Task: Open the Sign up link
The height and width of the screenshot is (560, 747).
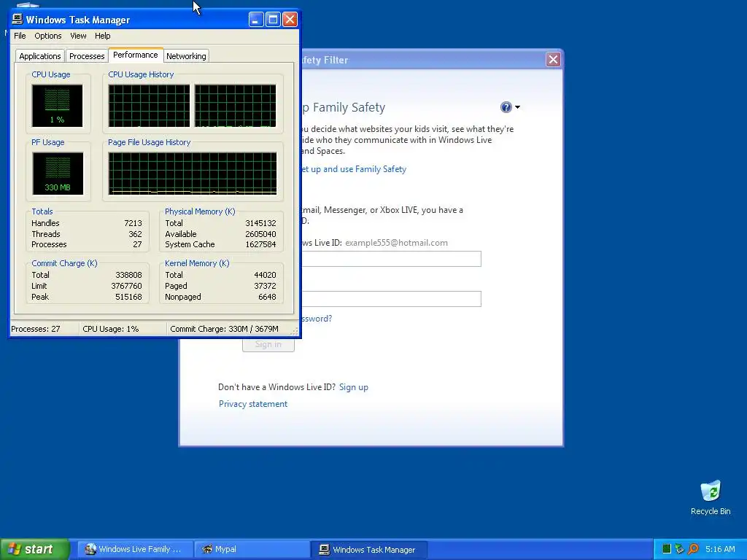Action: coord(354,387)
